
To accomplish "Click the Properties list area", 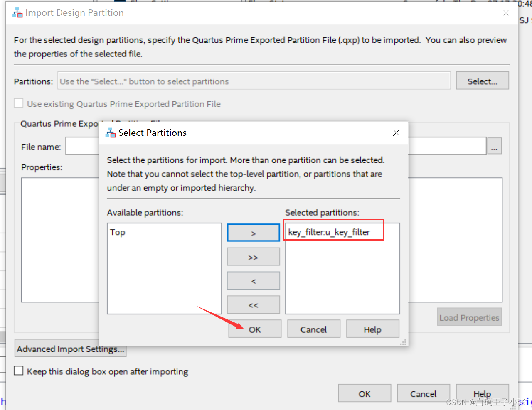I will (x=262, y=240).
